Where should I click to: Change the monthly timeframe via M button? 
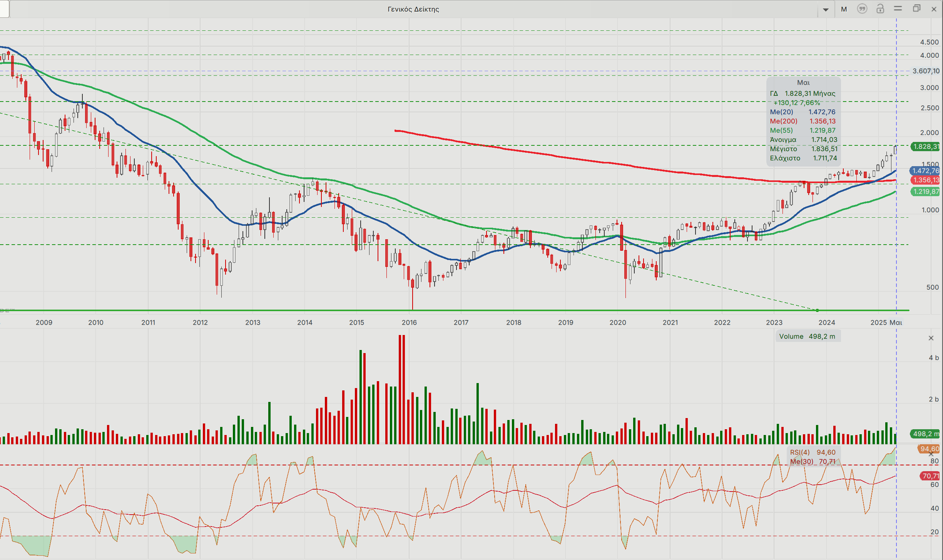pos(844,9)
